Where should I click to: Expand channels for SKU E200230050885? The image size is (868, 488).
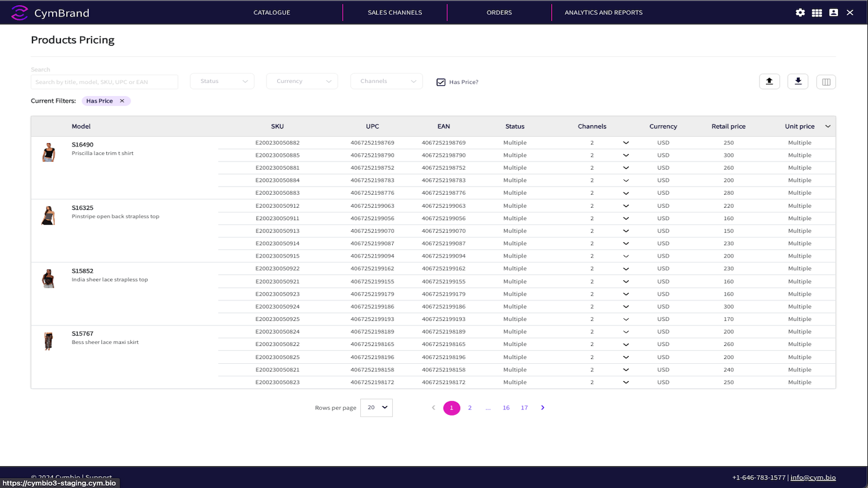pos(626,156)
